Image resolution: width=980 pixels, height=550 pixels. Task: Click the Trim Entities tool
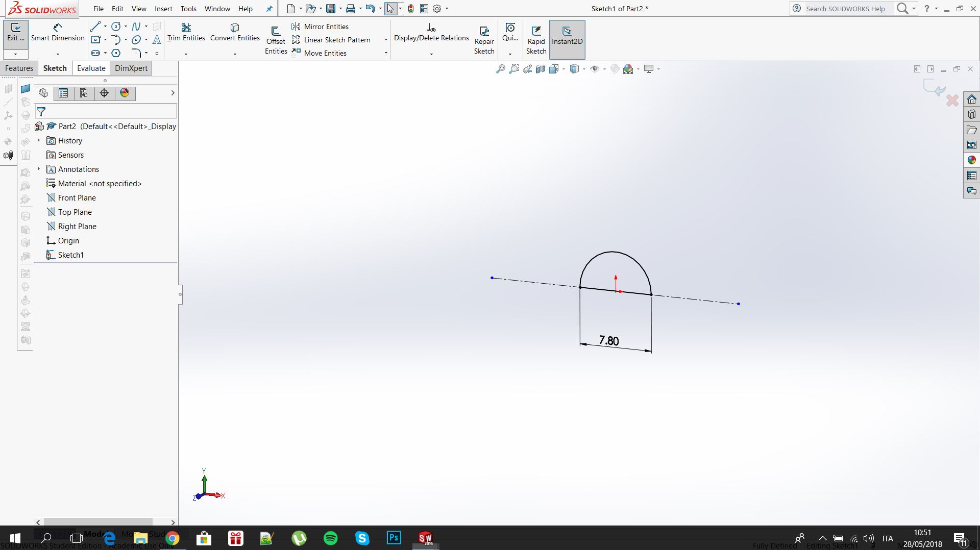[186, 33]
